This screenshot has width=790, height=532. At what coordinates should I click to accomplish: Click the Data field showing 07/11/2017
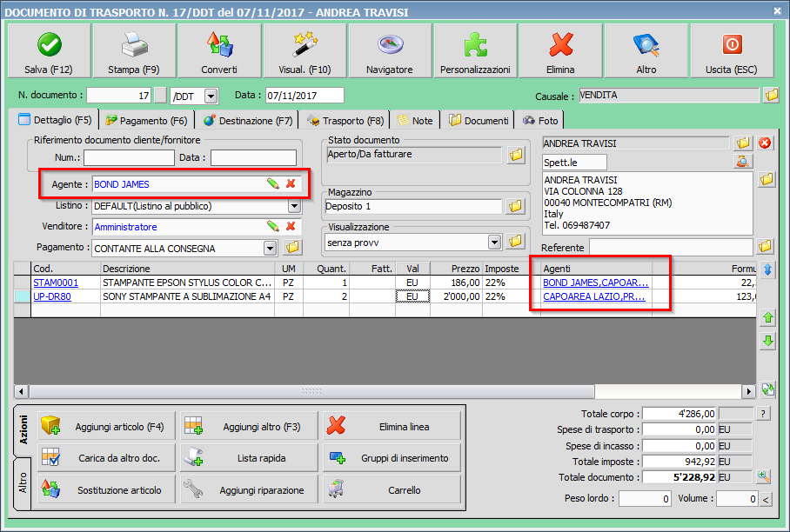[x=305, y=95]
